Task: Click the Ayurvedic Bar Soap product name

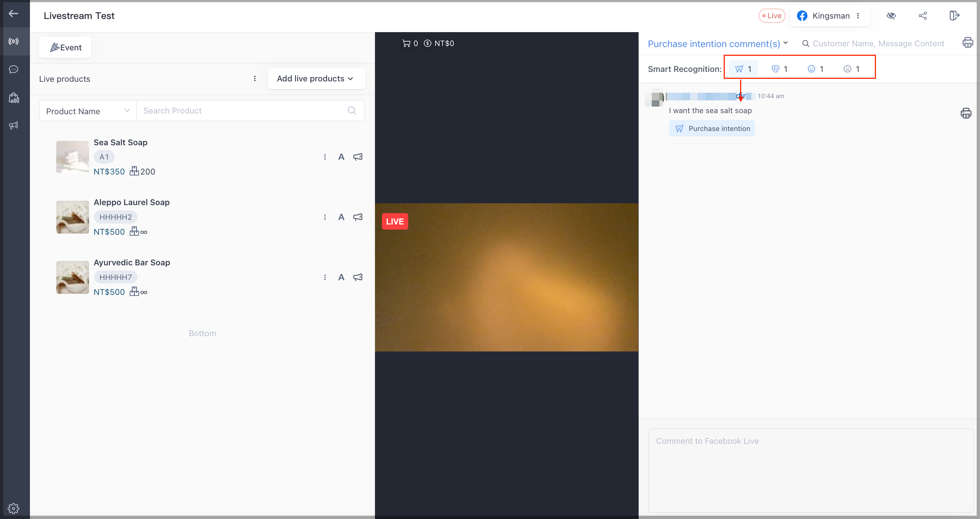Action: 132,262
